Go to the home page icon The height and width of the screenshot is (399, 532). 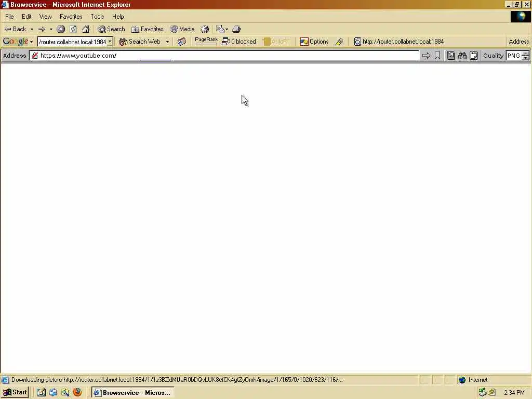pyautogui.click(x=86, y=29)
